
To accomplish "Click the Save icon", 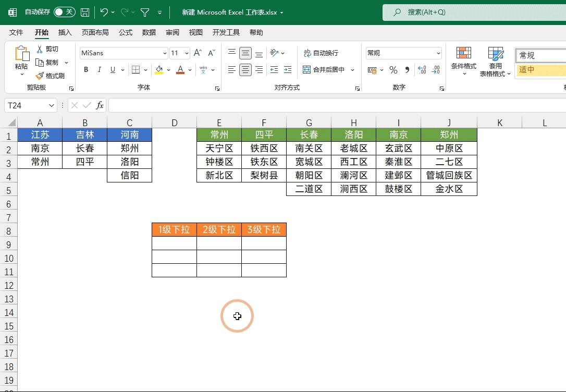I will point(84,12).
